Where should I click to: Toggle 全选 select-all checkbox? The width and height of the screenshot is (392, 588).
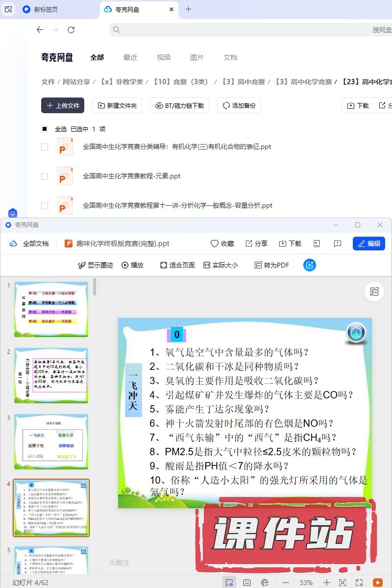click(45, 129)
